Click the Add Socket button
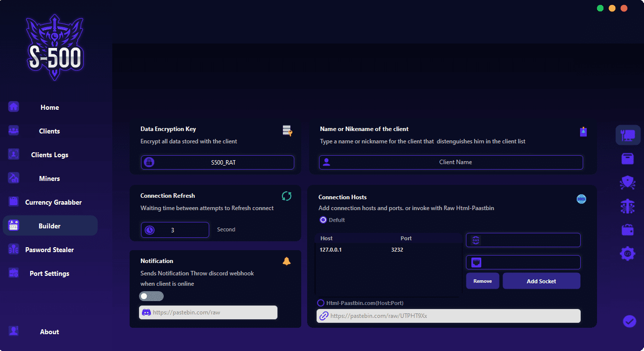The width and height of the screenshot is (644, 351). tap(542, 281)
